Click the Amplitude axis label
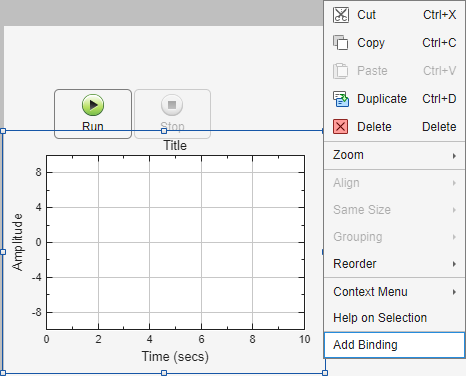The height and width of the screenshot is (376, 466). pyautogui.click(x=17, y=242)
